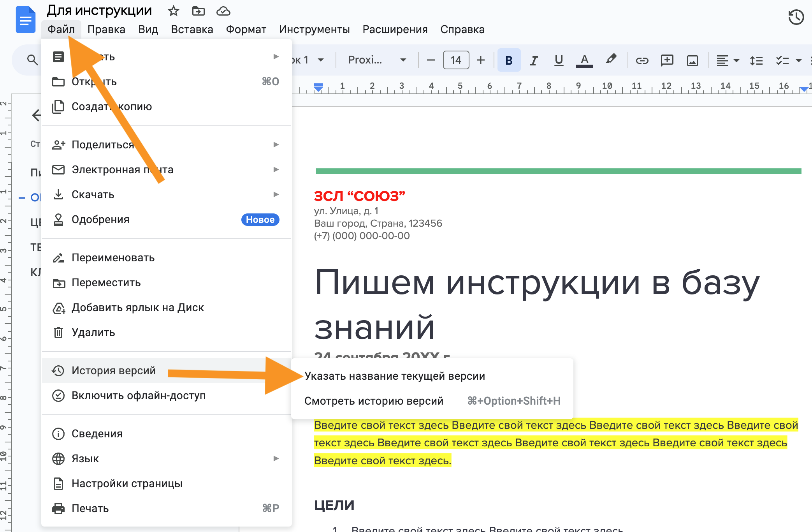
Task: Toggle bold formatting button
Action: (x=509, y=60)
